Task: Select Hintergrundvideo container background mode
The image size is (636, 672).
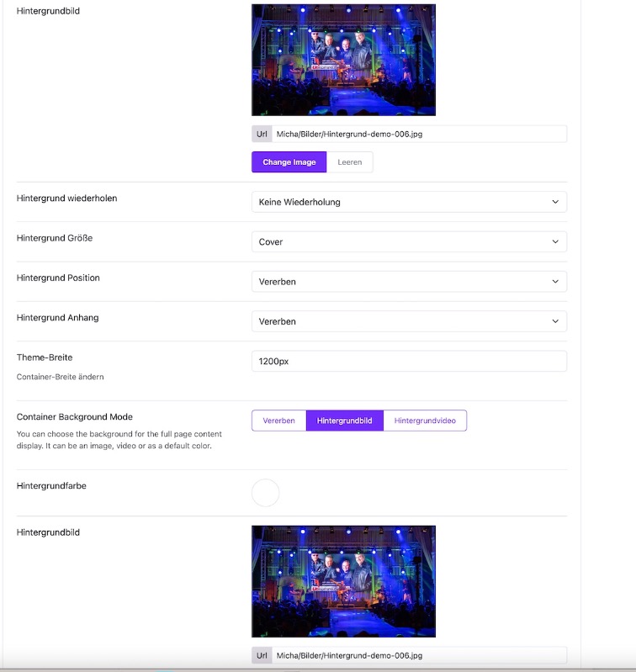Action: point(425,421)
